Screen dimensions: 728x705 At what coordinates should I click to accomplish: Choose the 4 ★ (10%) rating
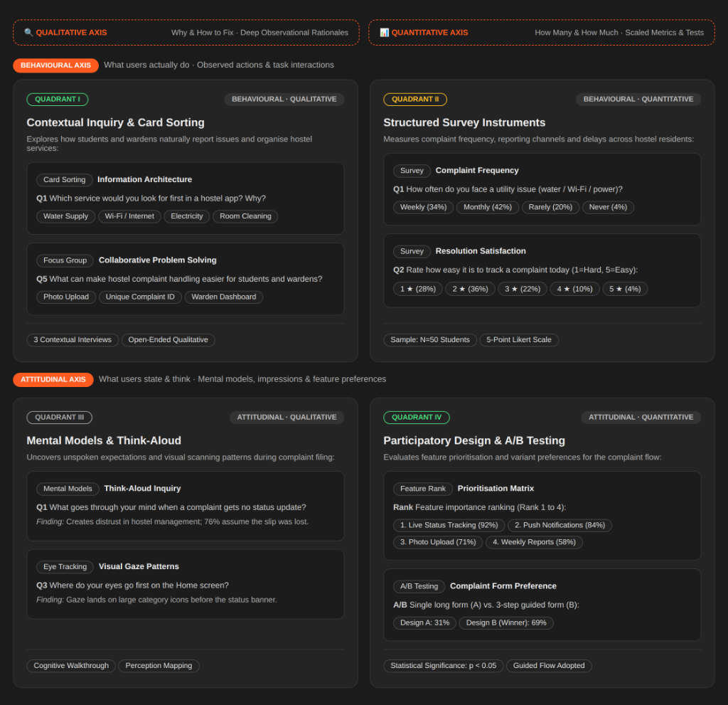(x=574, y=289)
